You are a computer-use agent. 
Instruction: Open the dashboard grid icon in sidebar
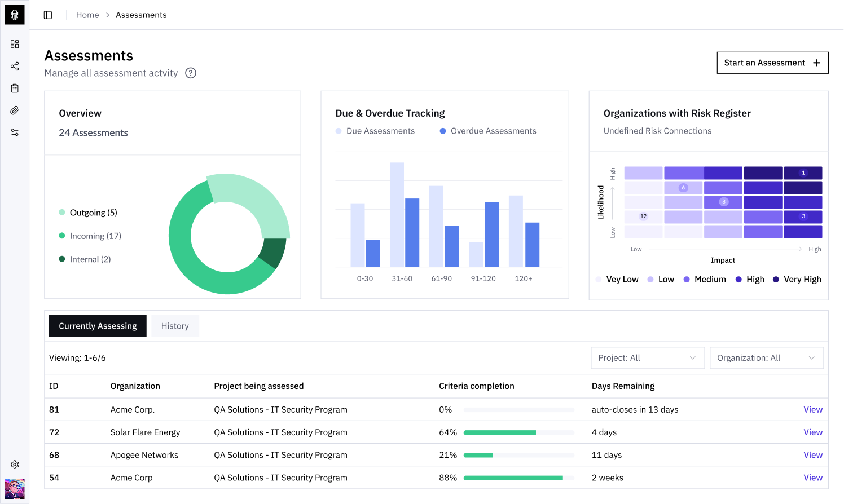[15, 44]
